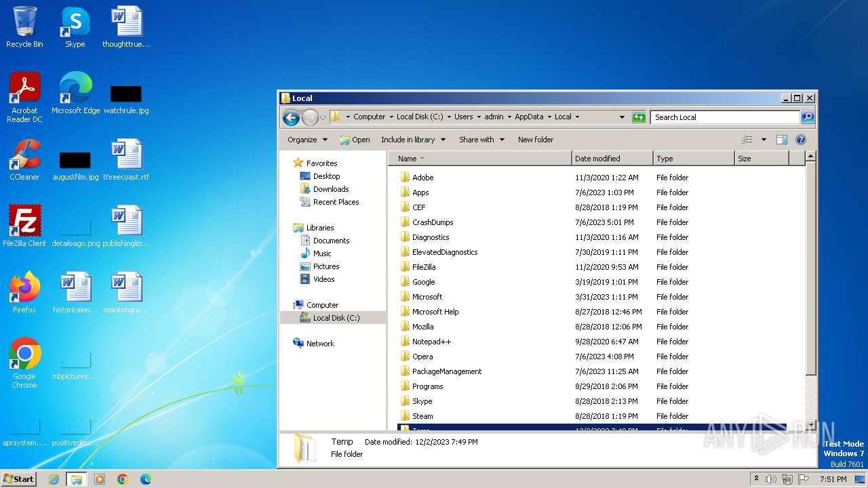Sort by the Type column header
Image resolution: width=868 pixels, height=488 pixels.
[694, 159]
